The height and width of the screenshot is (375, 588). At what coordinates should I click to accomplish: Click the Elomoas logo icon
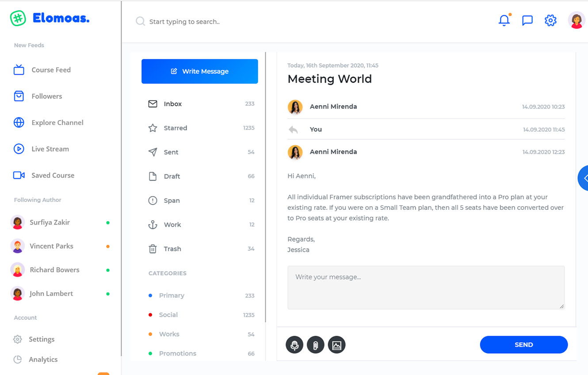click(18, 19)
